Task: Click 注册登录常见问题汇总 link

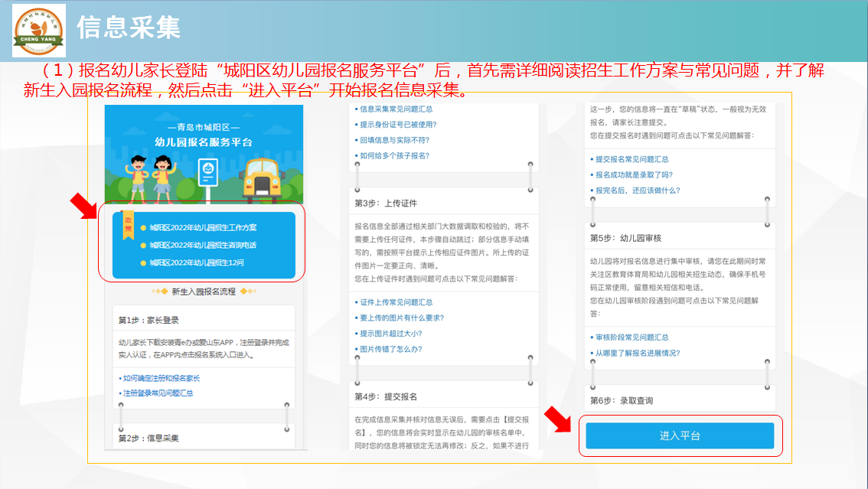Action: tap(157, 393)
